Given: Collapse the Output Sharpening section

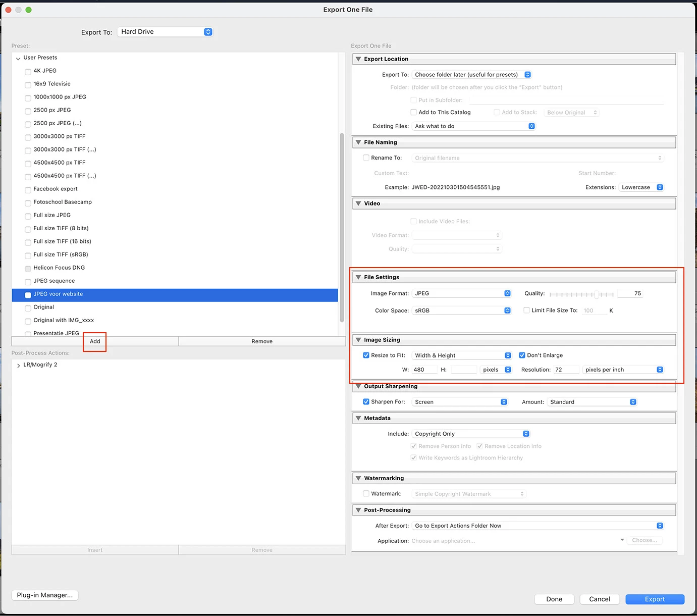Looking at the screenshot, I should 358,386.
